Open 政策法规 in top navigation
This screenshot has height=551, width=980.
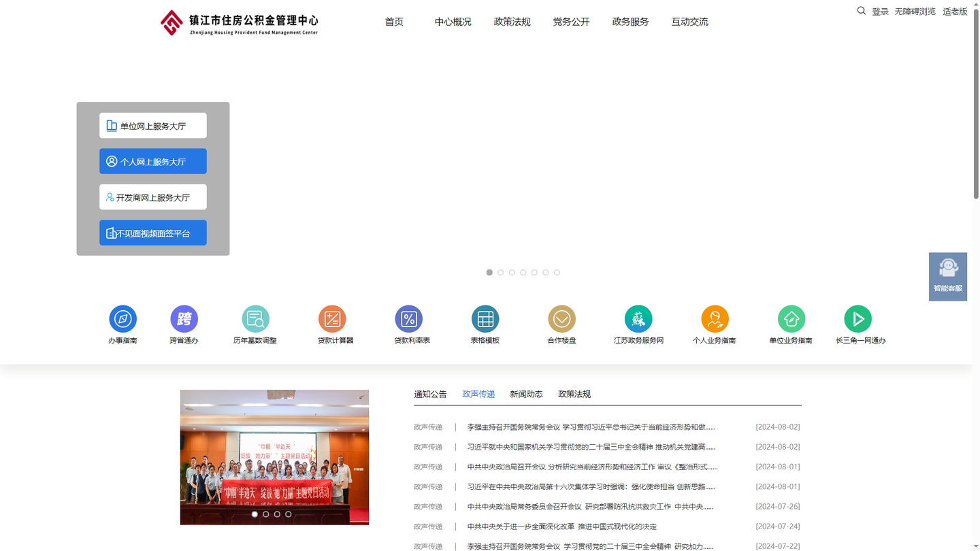(x=512, y=22)
